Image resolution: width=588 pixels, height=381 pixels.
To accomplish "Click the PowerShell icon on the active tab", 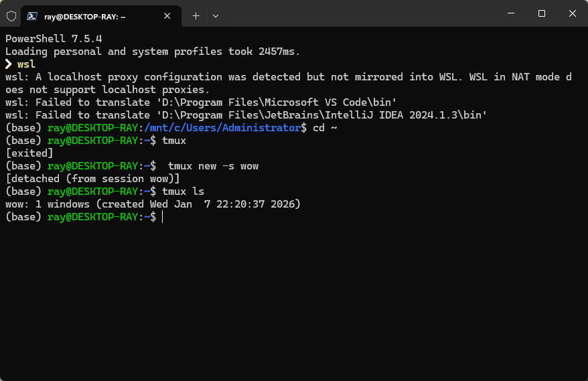I will [32, 15].
